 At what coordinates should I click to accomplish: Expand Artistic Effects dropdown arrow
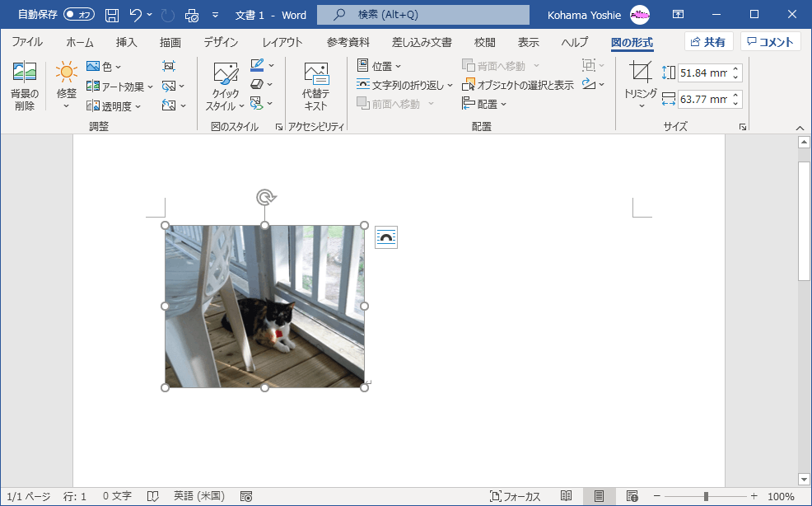pos(150,87)
